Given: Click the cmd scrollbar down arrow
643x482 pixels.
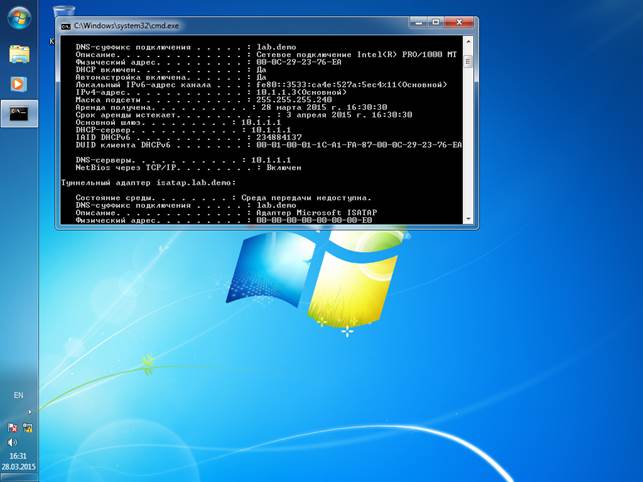Looking at the screenshot, I should tap(468, 219).
